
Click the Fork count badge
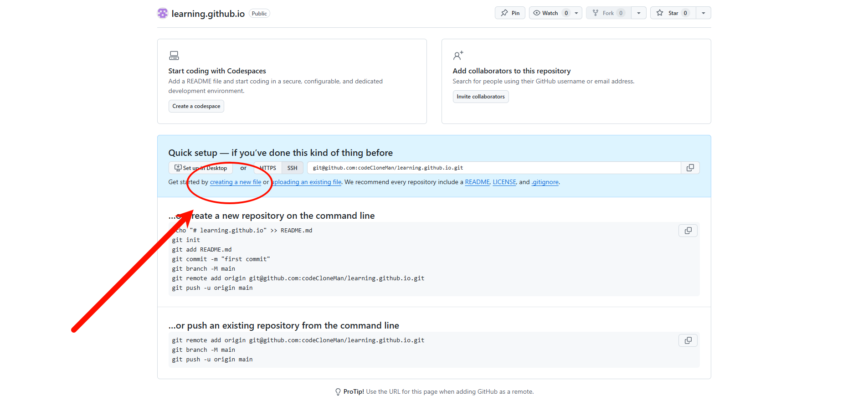pos(621,13)
